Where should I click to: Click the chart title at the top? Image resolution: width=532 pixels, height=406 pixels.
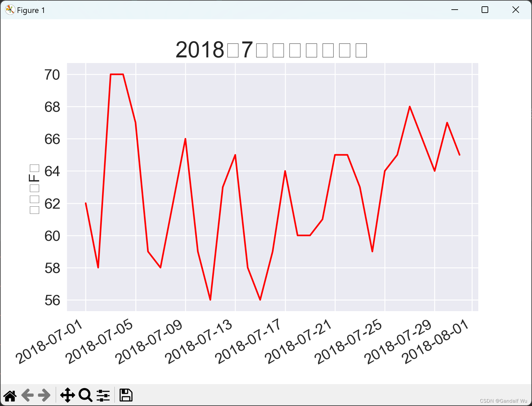(271, 49)
